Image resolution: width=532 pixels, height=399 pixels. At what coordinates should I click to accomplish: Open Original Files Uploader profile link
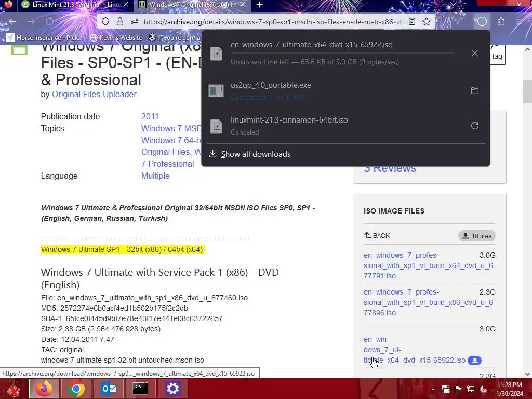coord(94,95)
